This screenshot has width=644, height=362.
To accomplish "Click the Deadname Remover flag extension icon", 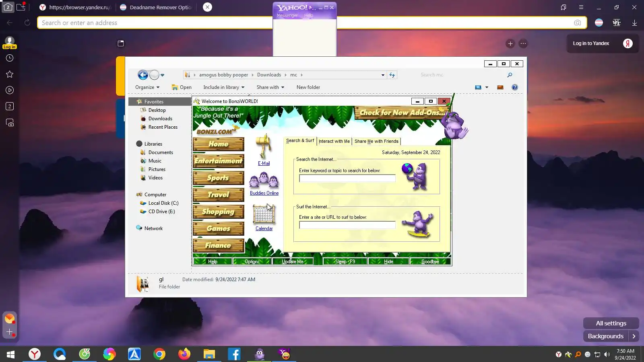I will pyautogui.click(x=599, y=23).
